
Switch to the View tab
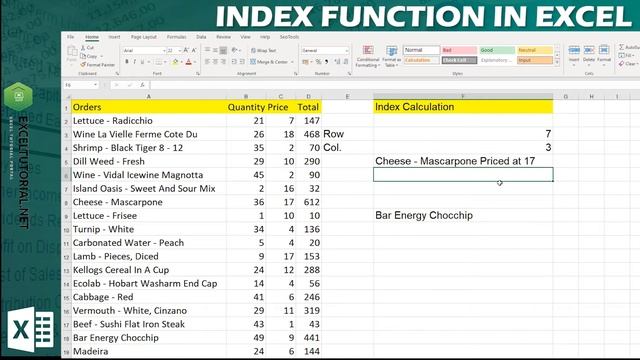(245, 37)
